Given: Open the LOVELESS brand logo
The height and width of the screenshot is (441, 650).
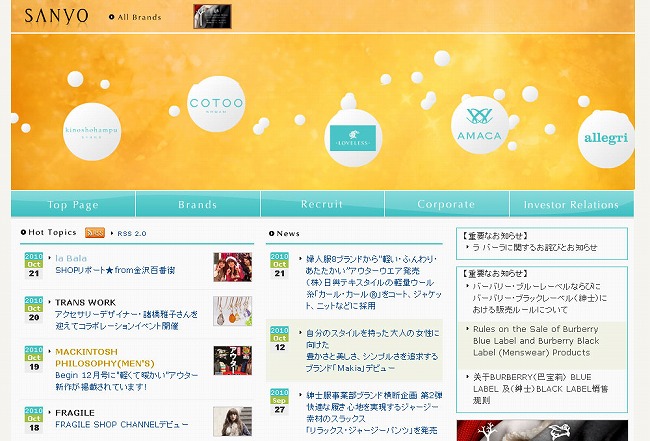Looking at the screenshot, I should click(351, 138).
